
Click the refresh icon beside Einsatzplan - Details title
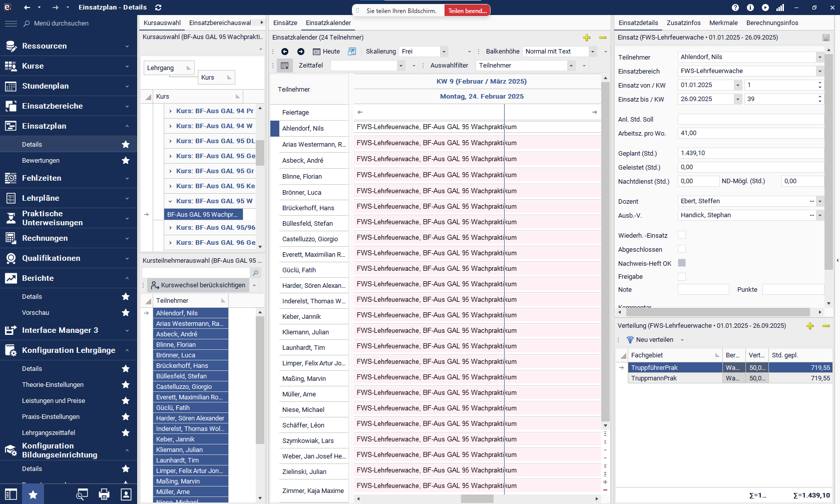(x=158, y=8)
